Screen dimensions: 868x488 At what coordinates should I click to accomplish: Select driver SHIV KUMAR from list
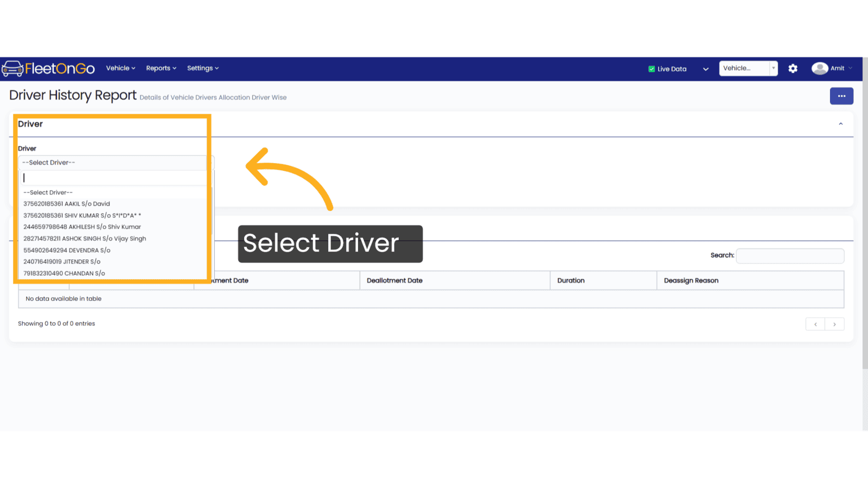[x=115, y=215]
